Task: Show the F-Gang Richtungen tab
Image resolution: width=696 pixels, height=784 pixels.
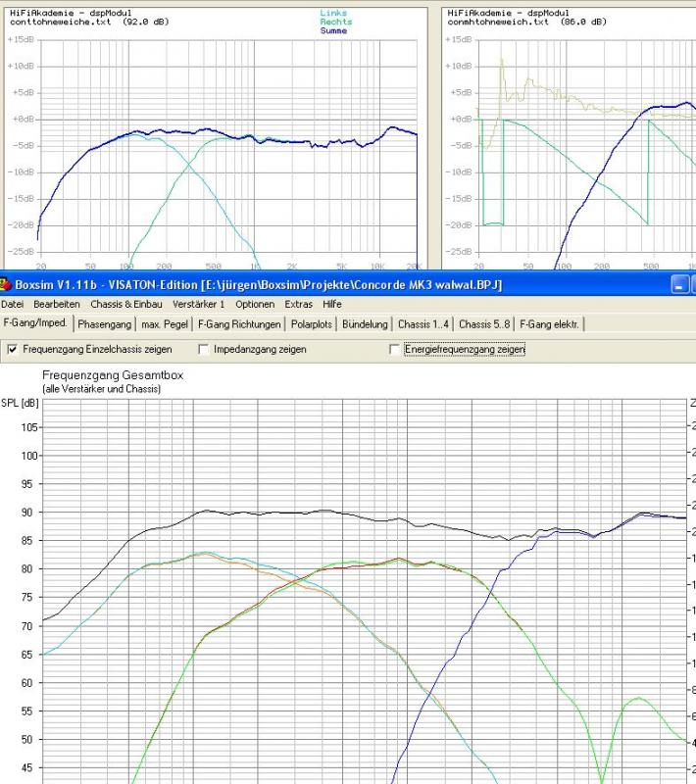Action: click(x=239, y=324)
